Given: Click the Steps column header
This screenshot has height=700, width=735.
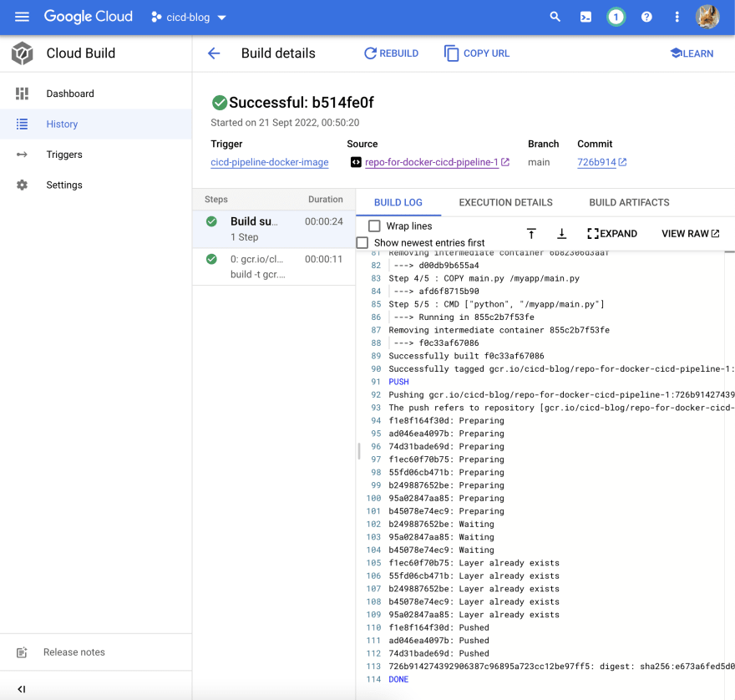Looking at the screenshot, I should pyautogui.click(x=216, y=200).
